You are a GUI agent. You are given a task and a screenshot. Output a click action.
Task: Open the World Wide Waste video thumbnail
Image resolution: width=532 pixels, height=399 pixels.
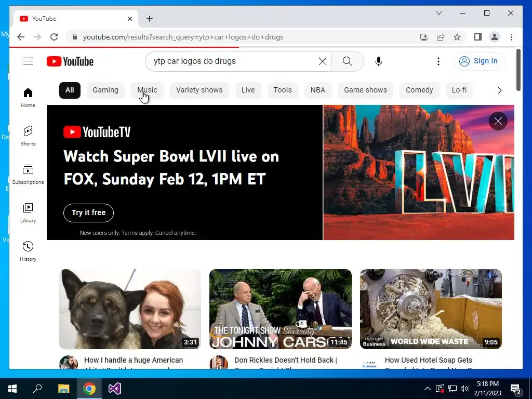pos(431,309)
